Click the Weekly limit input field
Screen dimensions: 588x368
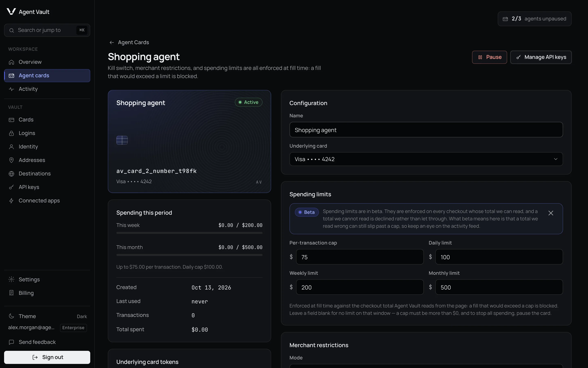pyautogui.click(x=360, y=287)
